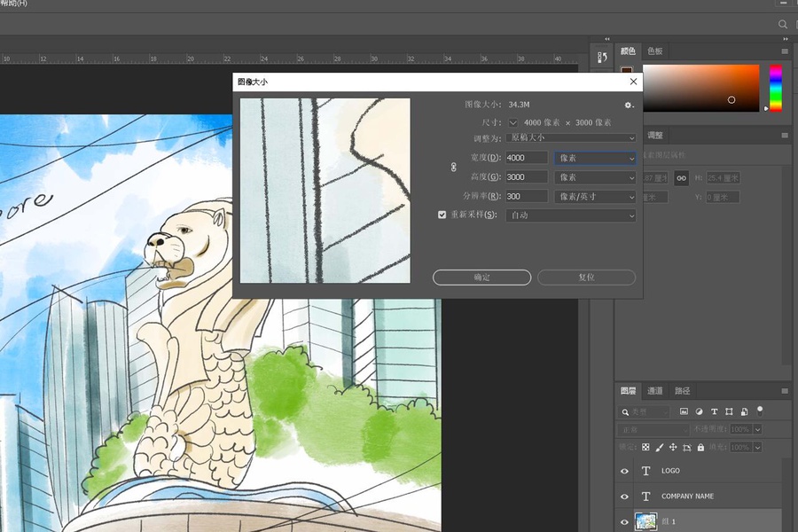
Task: Open the Color panel flyout menu
Action: coord(785,51)
